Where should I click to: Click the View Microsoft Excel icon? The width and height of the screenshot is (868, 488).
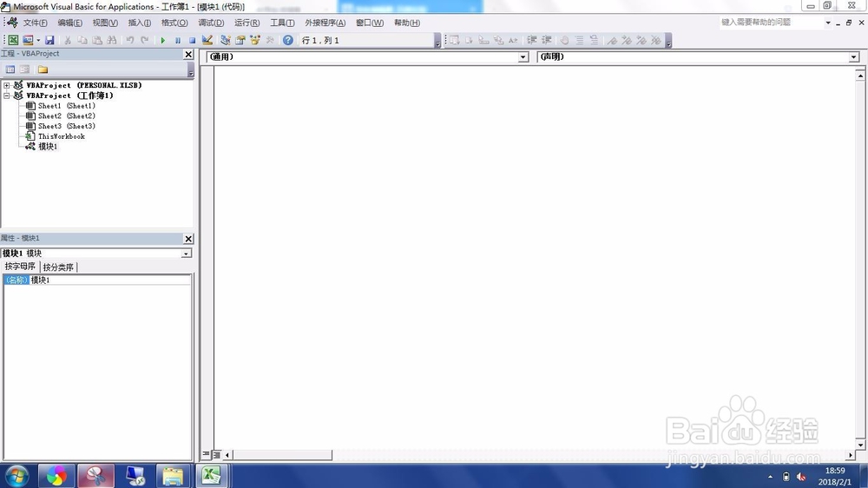(13, 40)
